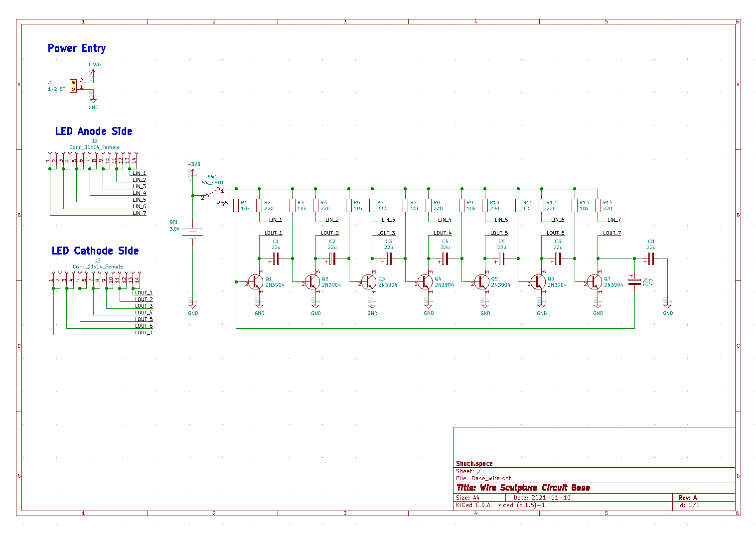Click the Shuch.space company name text
This screenshot has height=534, width=756.
pos(473,464)
